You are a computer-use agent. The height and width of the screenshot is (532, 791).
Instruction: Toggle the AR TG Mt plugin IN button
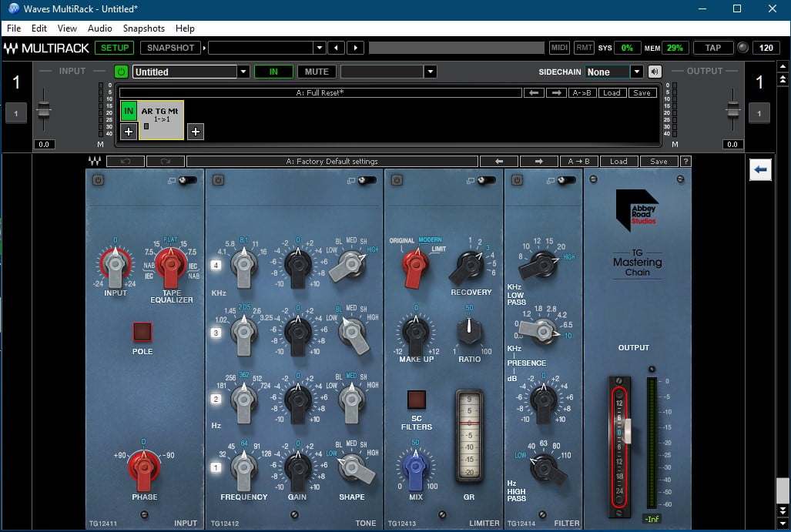(129, 111)
